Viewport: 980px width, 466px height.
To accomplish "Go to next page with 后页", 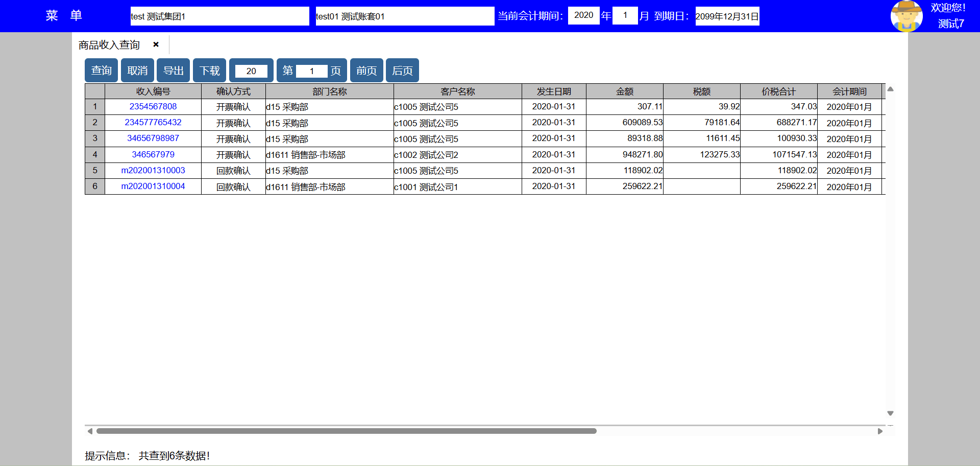I will click(402, 71).
